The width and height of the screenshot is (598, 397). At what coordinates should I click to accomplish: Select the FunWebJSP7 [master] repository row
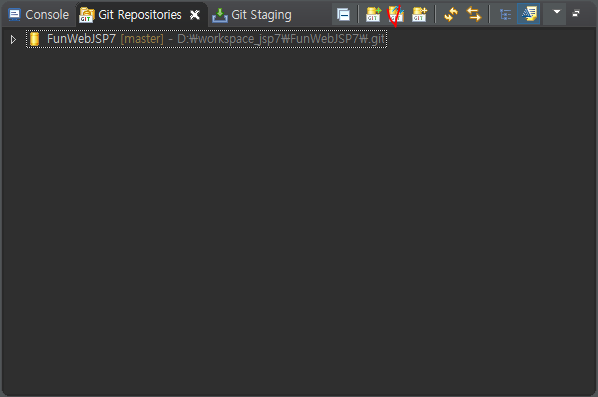206,39
